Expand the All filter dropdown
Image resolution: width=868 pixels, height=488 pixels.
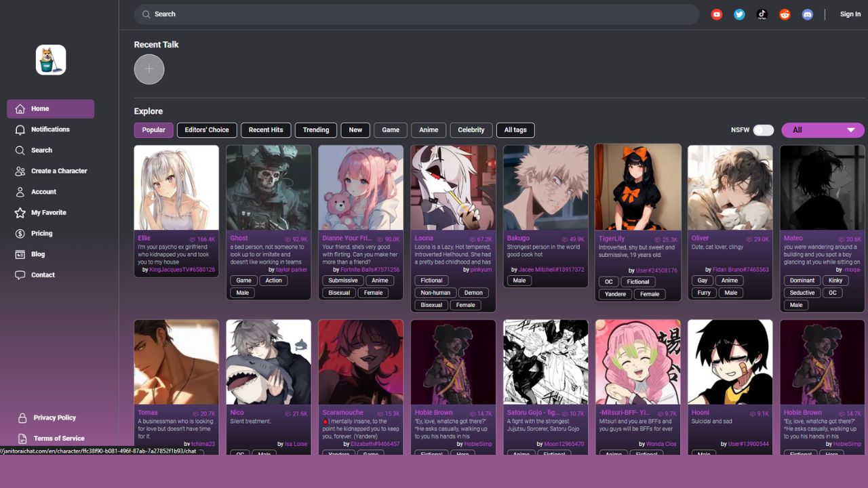click(x=823, y=130)
